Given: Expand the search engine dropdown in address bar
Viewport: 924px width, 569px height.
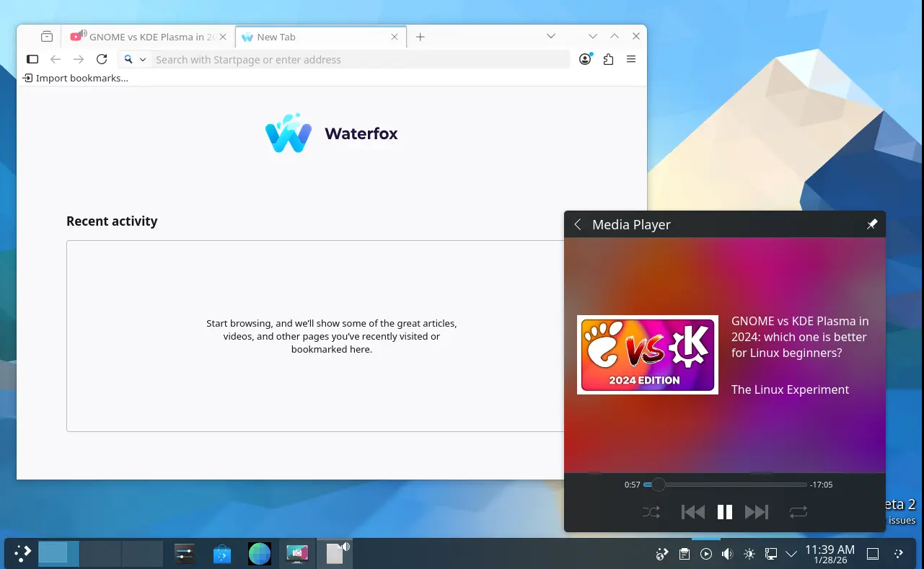Looking at the screenshot, I should coord(135,60).
